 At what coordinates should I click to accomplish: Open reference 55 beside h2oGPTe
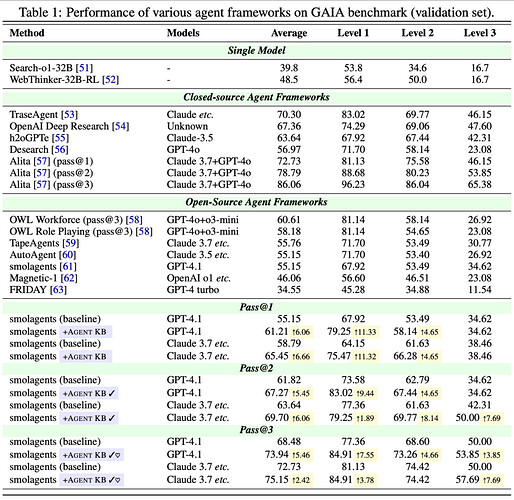pyautogui.click(x=60, y=138)
